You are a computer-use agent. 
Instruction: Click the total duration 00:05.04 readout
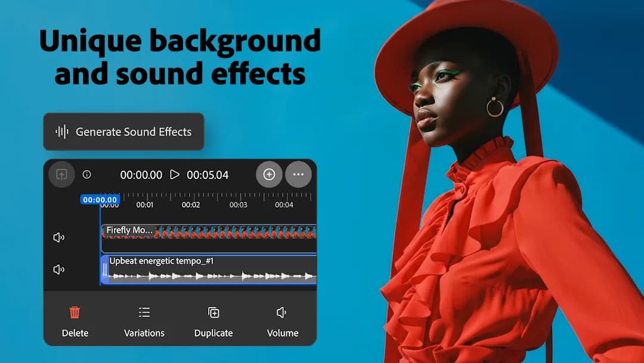(208, 175)
